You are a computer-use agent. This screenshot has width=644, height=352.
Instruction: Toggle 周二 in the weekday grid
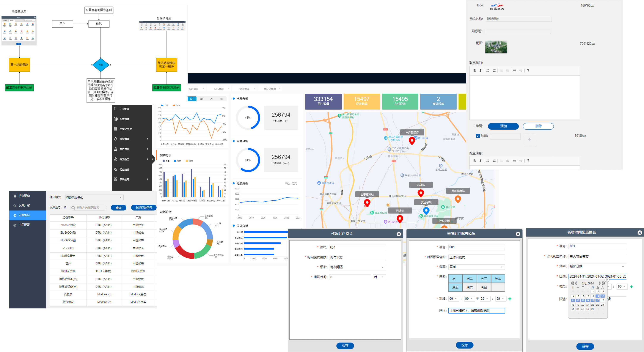pyautogui.click(x=470, y=278)
